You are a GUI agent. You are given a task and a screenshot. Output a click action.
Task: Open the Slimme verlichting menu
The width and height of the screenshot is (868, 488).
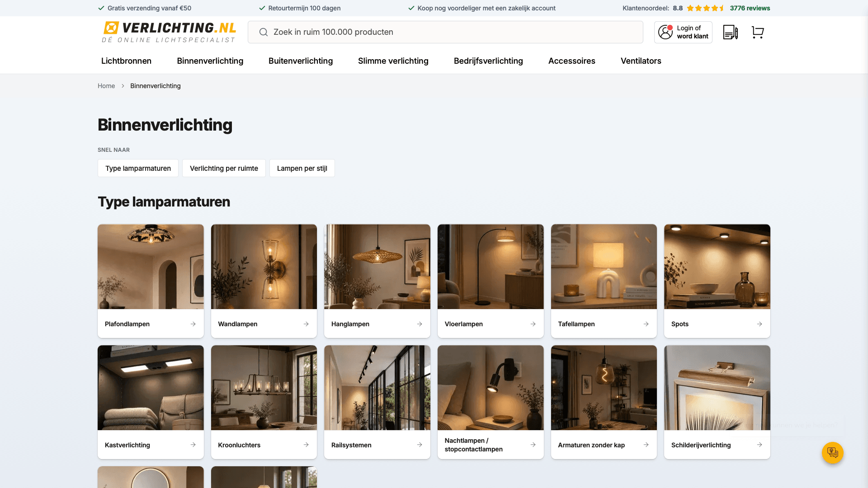393,61
